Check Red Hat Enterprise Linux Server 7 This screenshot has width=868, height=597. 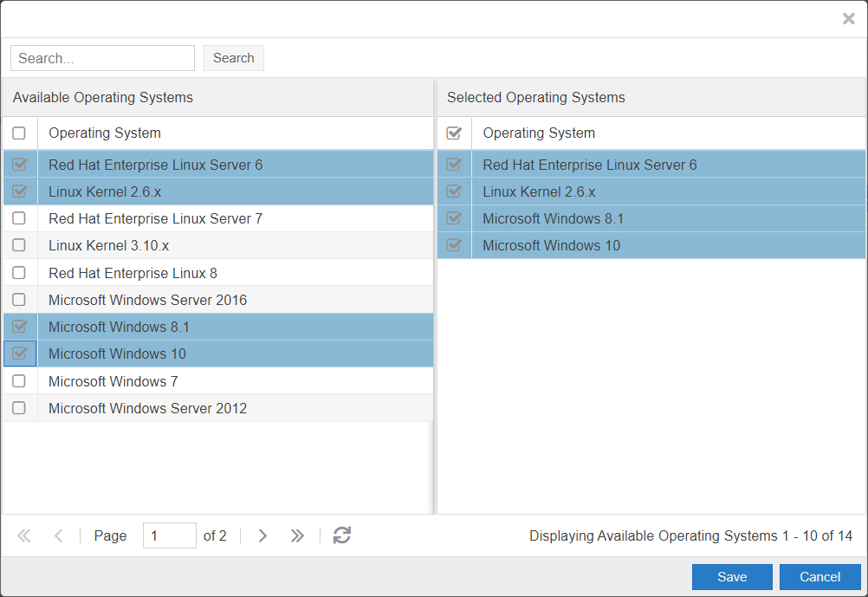[19, 218]
